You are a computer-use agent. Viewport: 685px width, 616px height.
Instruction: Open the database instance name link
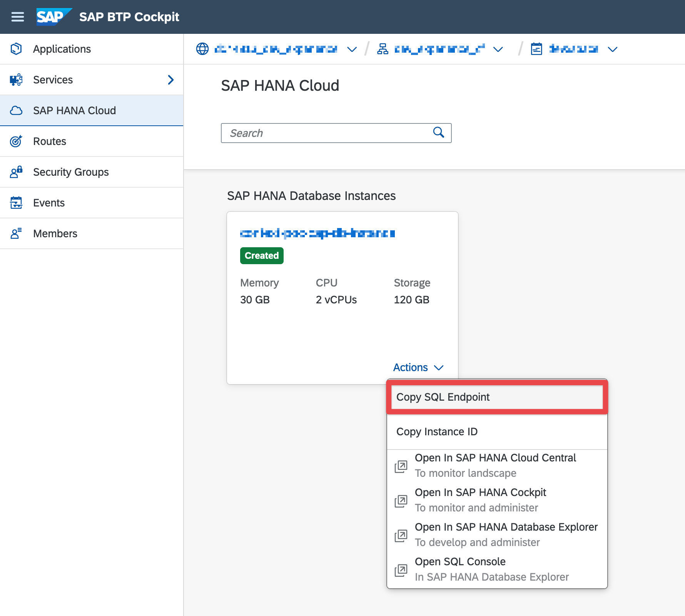(x=317, y=233)
